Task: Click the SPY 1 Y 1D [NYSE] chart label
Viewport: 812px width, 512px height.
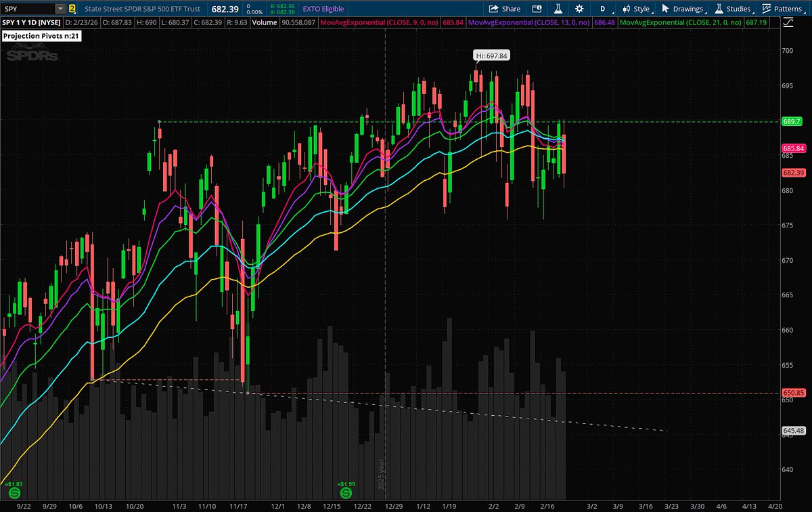Action: click(31, 22)
